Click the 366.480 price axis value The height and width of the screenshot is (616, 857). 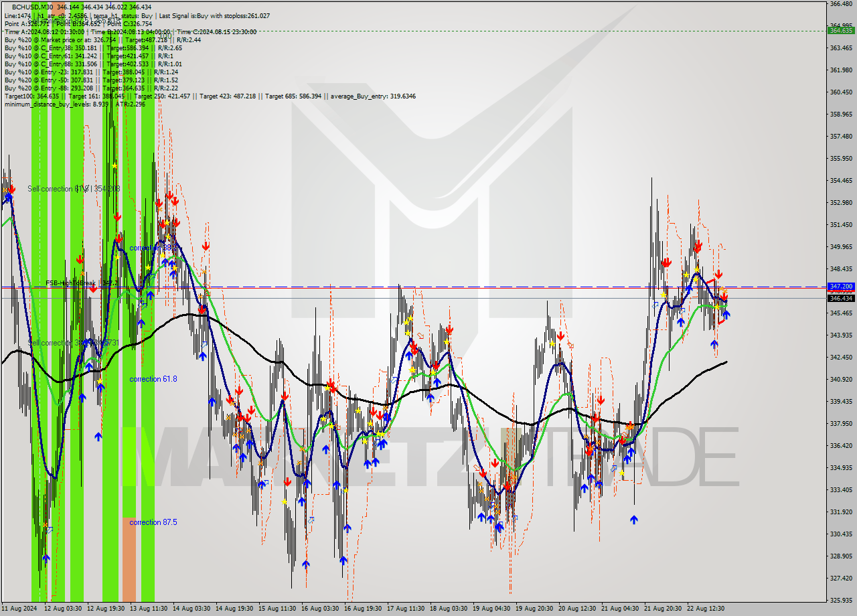tap(841, 4)
